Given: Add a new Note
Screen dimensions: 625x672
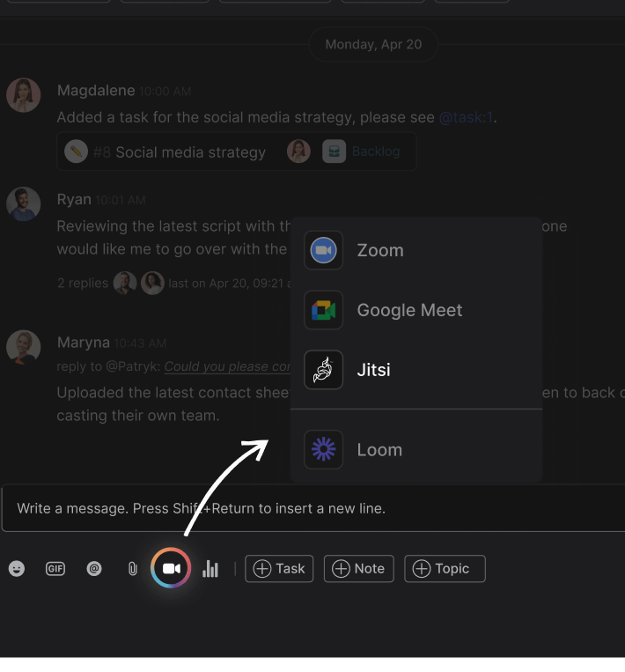Looking at the screenshot, I should coord(359,569).
